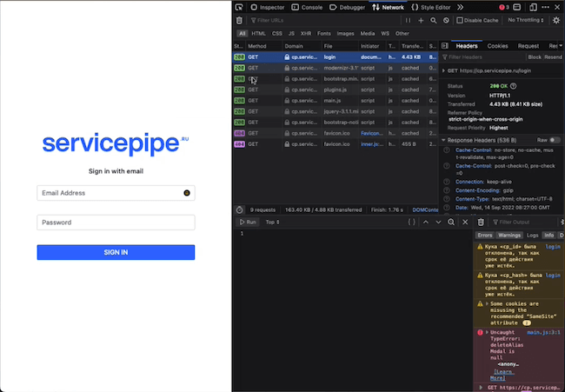Focus the Filter URLs input
565x392 pixels.
(324, 21)
